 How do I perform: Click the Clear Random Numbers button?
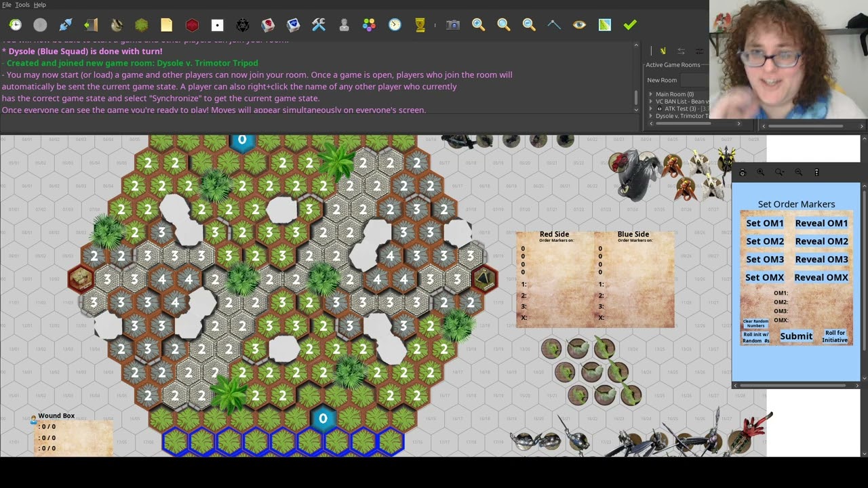coord(755,323)
